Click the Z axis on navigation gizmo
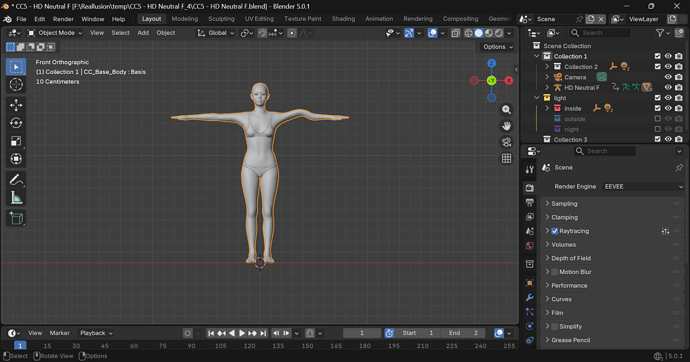 pos(492,63)
